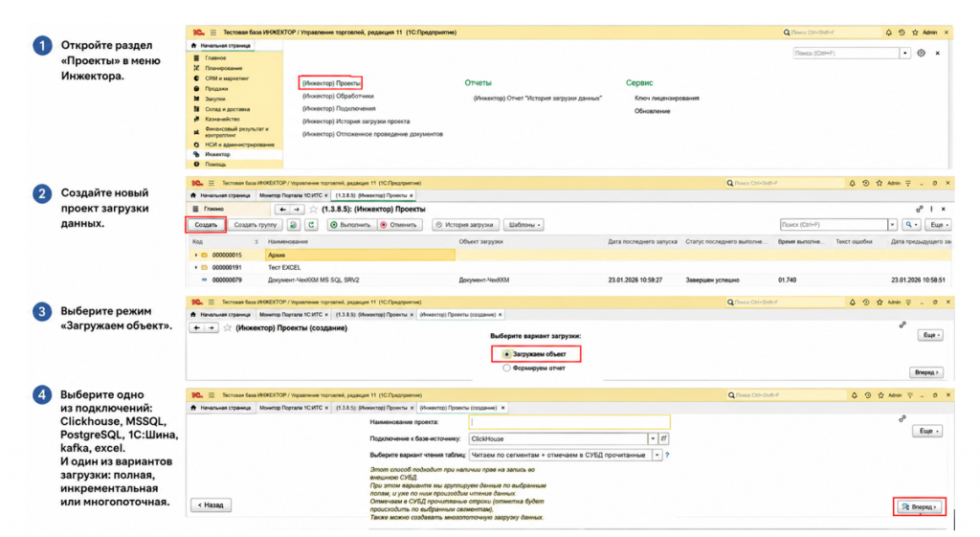The height and width of the screenshot is (537, 980).
Task: Click the Создать button in projects toolbar
Action: [206, 224]
